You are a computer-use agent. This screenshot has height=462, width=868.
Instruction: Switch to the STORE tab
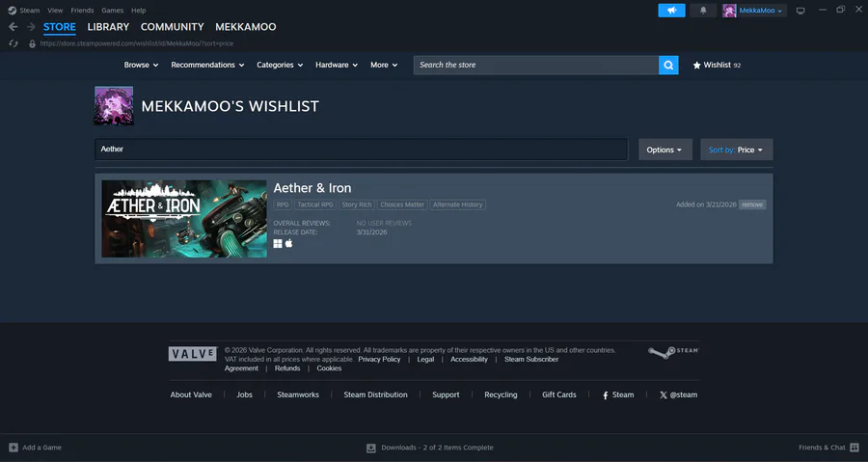coord(59,27)
